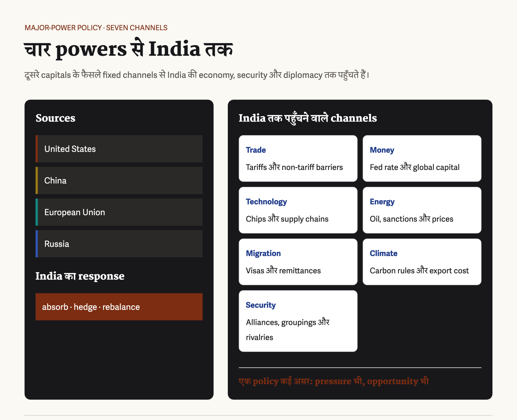Open the Energy channel card
This screenshot has width=517, height=420.
(422, 210)
